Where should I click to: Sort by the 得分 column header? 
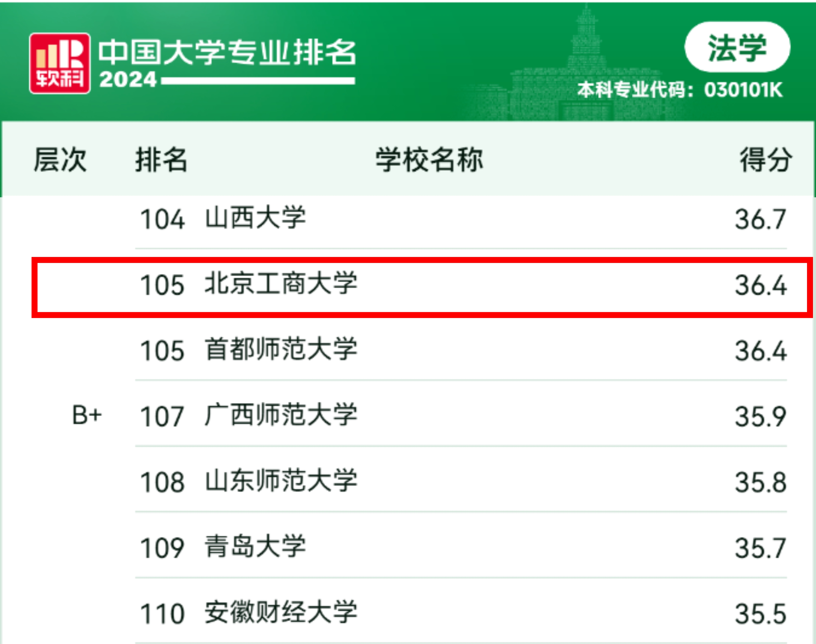click(765, 160)
